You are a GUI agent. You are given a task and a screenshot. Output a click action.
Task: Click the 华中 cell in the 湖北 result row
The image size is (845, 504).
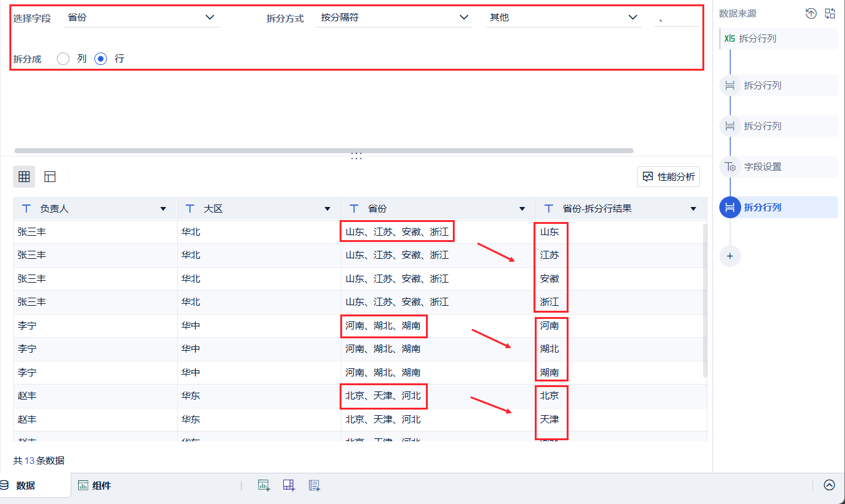pyautogui.click(x=259, y=349)
